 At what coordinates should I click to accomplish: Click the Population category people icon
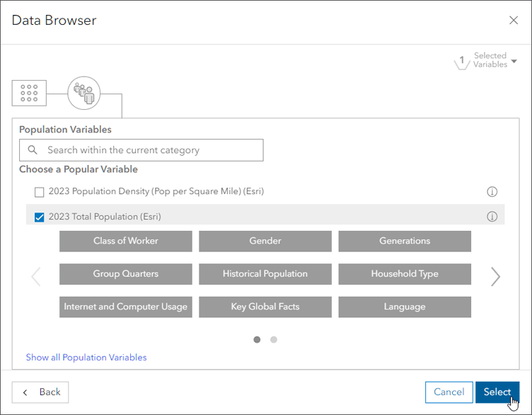pos(84,93)
